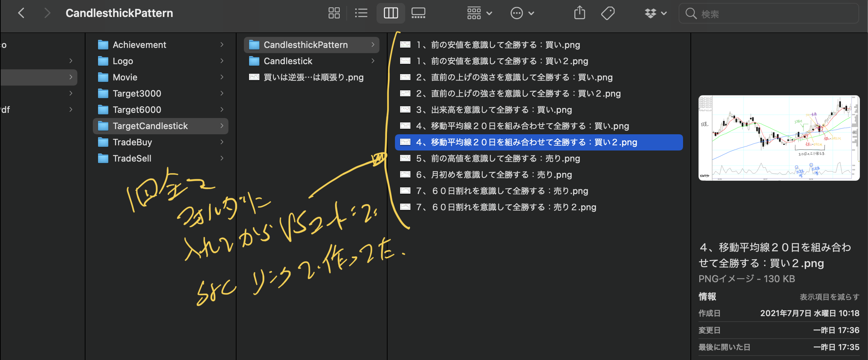Select the TargetCandlestick folder
This screenshot has width=868, height=360.
[x=161, y=126]
